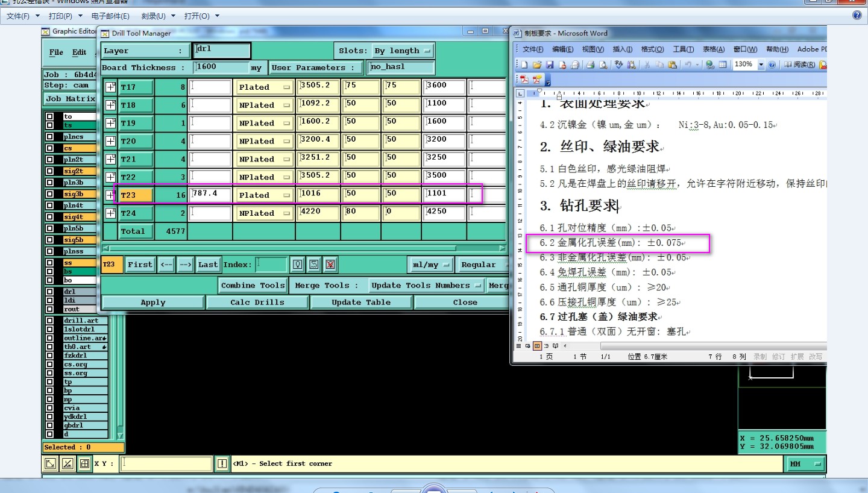The width and height of the screenshot is (868, 493).
Task: Click the grid snap icon left of X Y
Action: [x=84, y=463]
